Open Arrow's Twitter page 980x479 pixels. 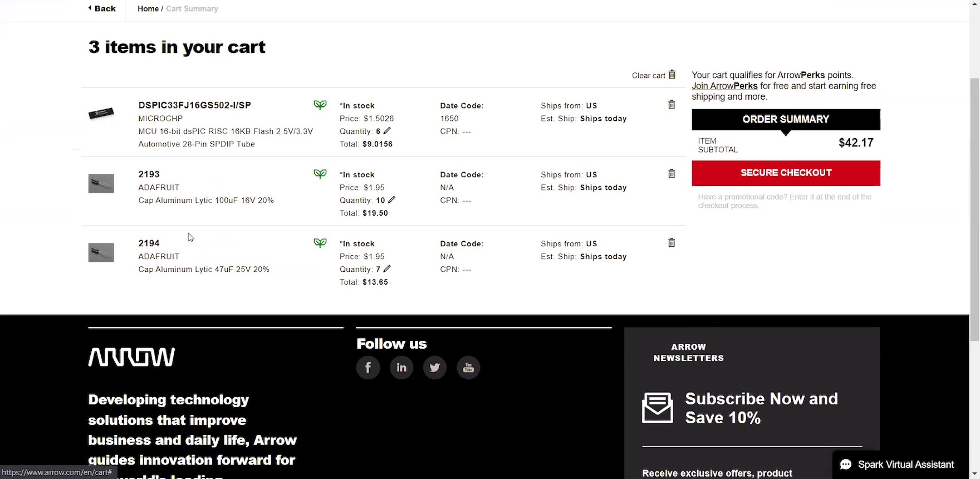(435, 368)
